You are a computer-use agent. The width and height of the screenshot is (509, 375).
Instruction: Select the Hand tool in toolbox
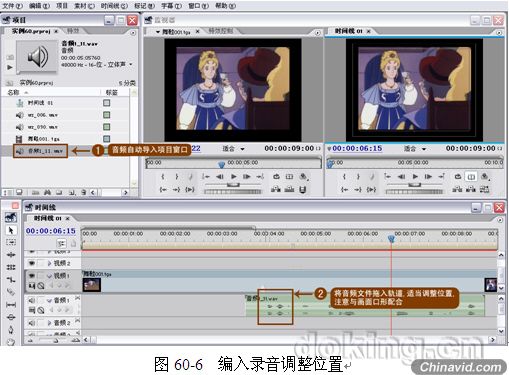click(11, 342)
